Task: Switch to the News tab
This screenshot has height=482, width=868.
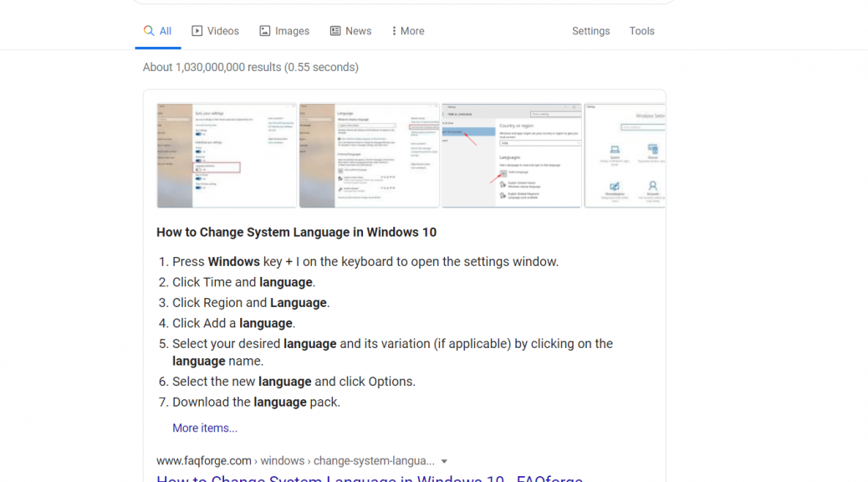Action: (351, 31)
